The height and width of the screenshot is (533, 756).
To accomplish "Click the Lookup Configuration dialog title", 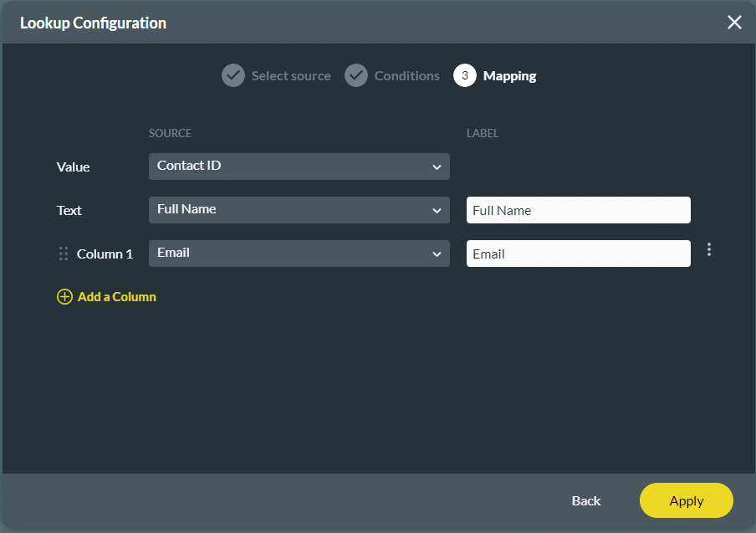I will point(93,23).
